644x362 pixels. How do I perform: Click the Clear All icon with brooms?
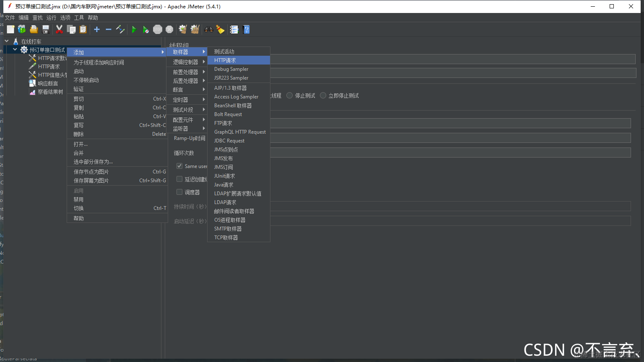click(195, 29)
